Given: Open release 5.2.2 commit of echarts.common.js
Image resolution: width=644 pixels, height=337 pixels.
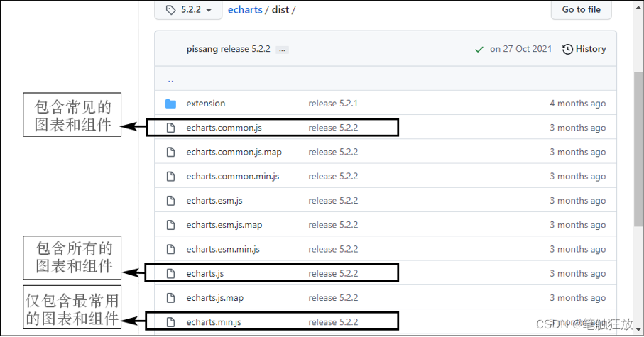Looking at the screenshot, I should click(x=333, y=128).
